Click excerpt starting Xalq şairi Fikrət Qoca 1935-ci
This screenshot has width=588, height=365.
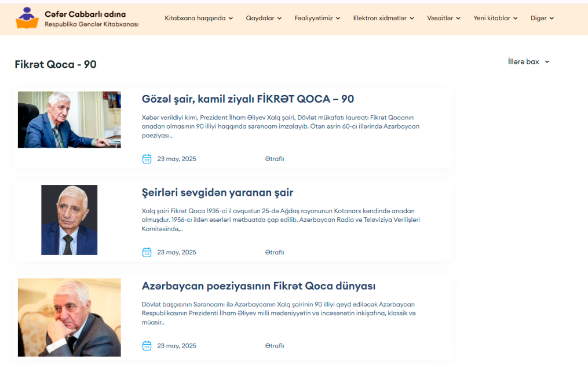tap(281, 220)
